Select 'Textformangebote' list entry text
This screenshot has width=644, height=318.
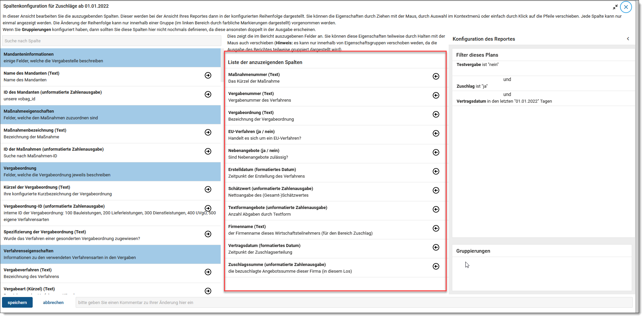pyautogui.click(x=278, y=208)
